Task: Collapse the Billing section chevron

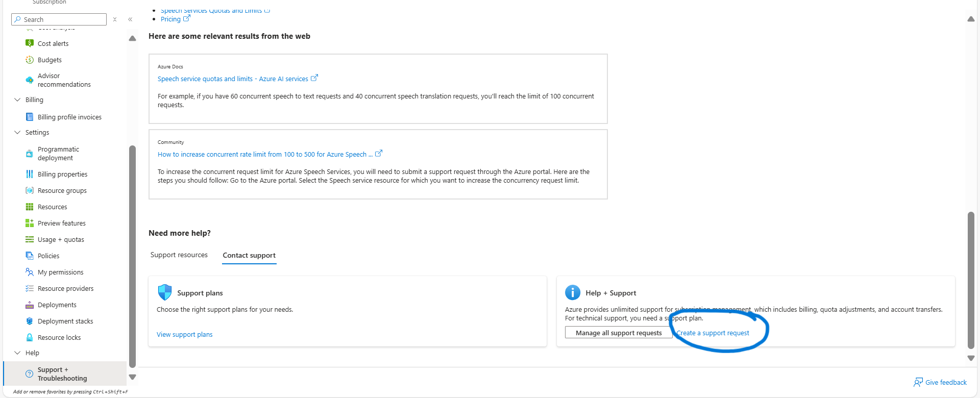Action: coord(17,99)
